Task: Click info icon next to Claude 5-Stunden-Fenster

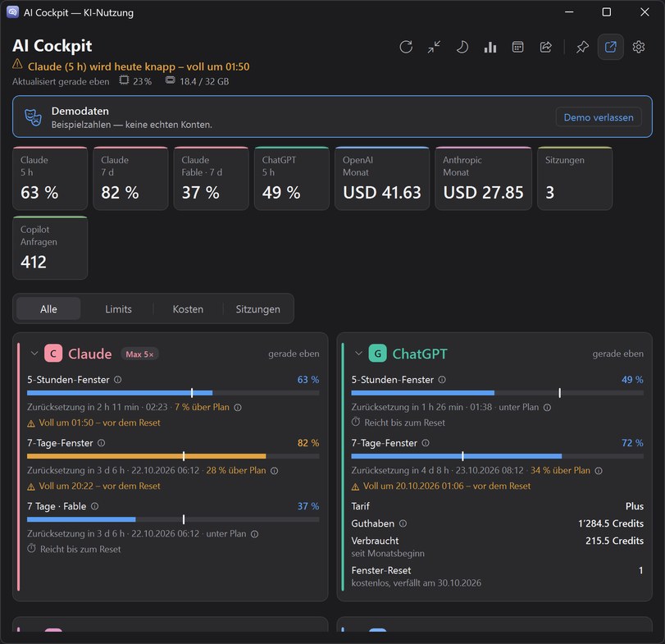Action: point(118,380)
